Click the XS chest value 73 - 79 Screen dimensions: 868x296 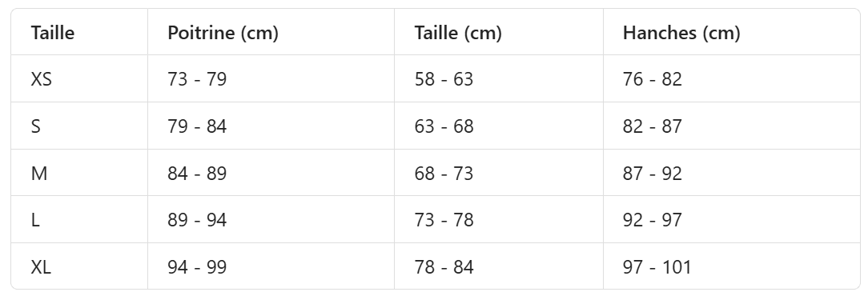coord(197,79)
